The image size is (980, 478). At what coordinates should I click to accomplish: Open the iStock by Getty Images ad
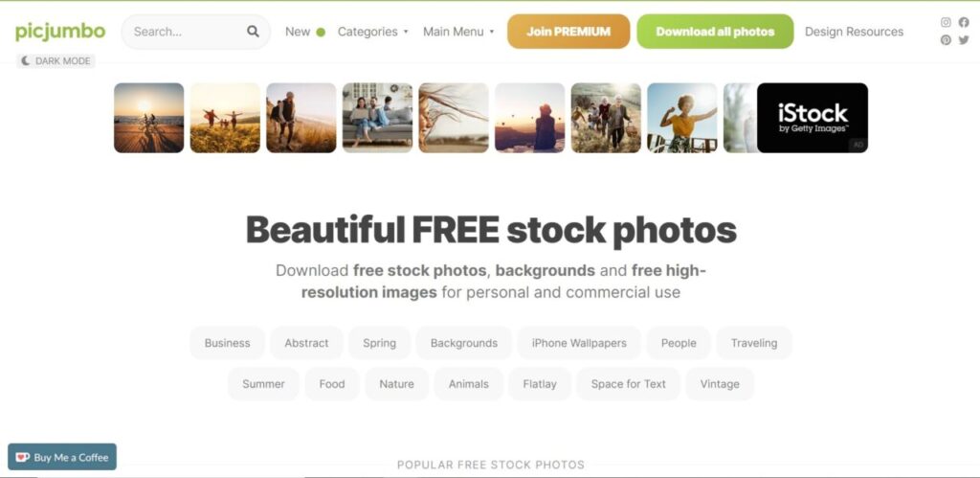click(x=813, y=118)
